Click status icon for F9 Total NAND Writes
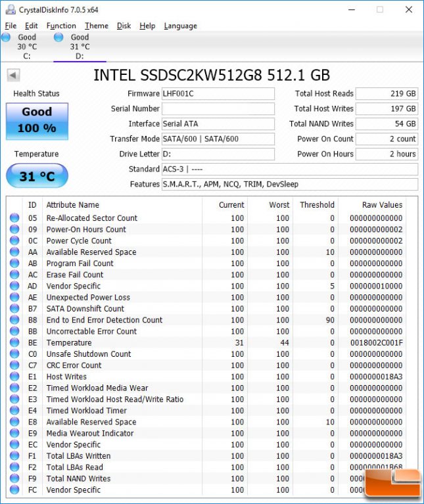Screen dimensions: 424x504 click(x=14, y=478)
